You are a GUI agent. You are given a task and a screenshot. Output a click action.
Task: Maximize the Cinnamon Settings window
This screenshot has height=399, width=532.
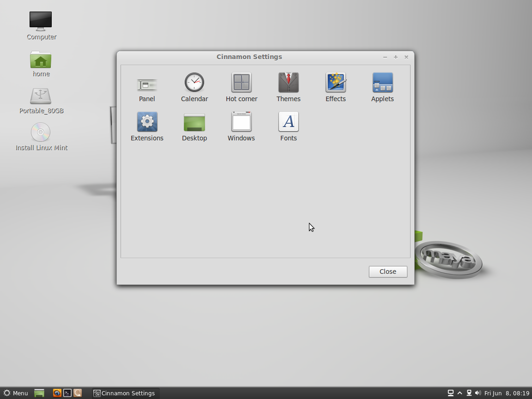[396, 57]
